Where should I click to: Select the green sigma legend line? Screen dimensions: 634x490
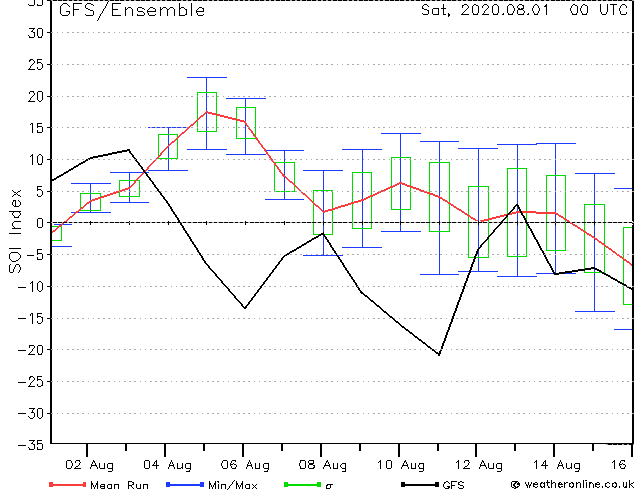[302, 484]
